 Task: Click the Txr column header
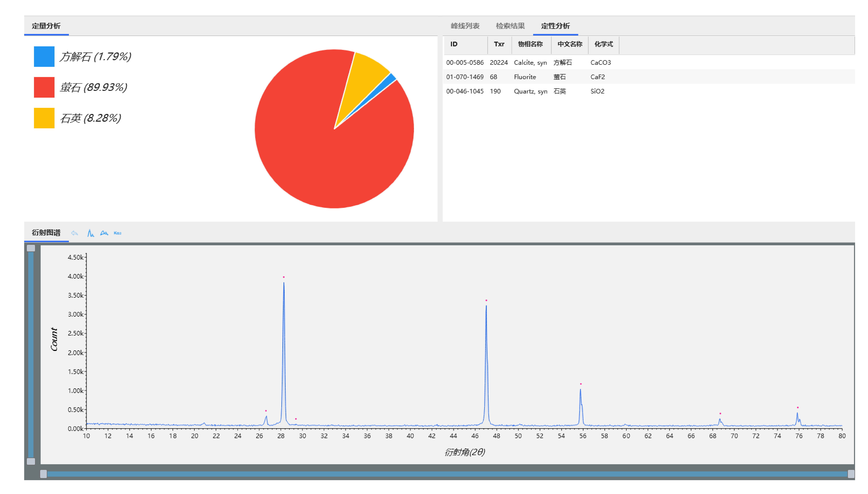499,44
